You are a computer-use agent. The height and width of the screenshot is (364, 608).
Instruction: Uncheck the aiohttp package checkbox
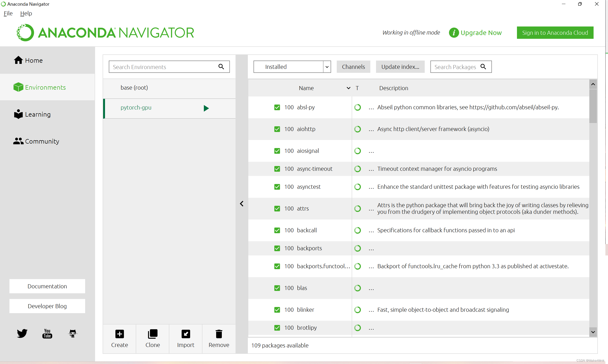(x=277, y=129)
